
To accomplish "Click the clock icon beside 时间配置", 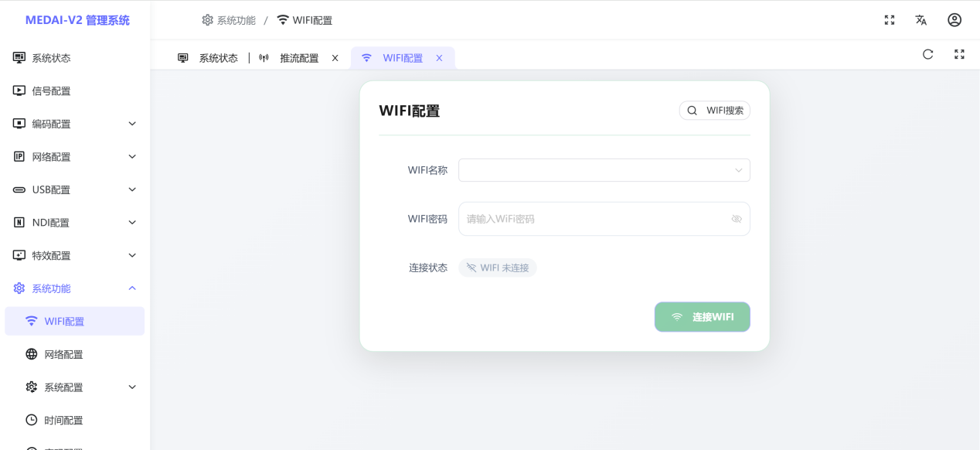I will click(x=32, y=420).
